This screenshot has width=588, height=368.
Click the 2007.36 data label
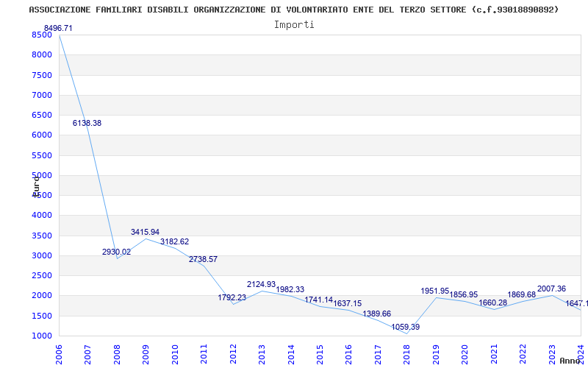tap(552, 289)
